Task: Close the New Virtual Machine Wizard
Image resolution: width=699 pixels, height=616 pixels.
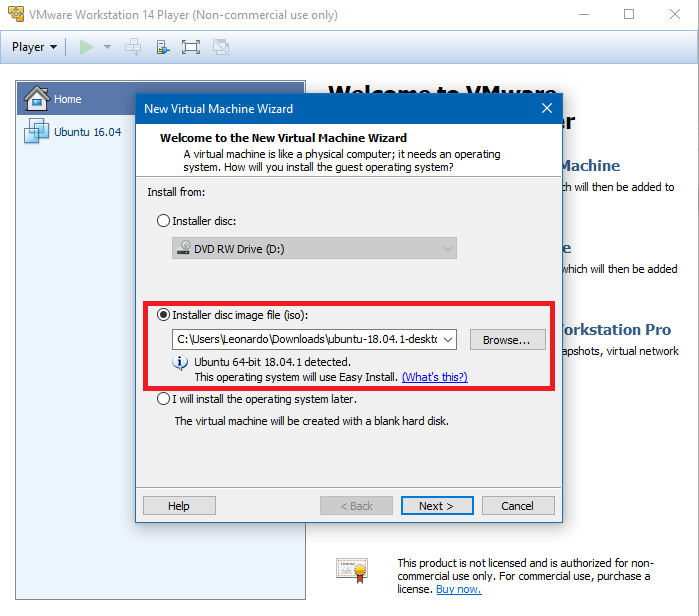Action: [547, 108]
